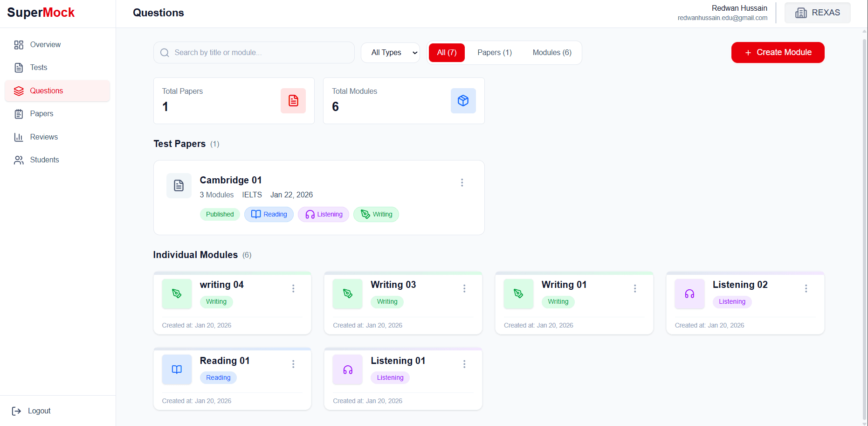Click the Published status badge

pyautogui.click(x=220, y=214)
